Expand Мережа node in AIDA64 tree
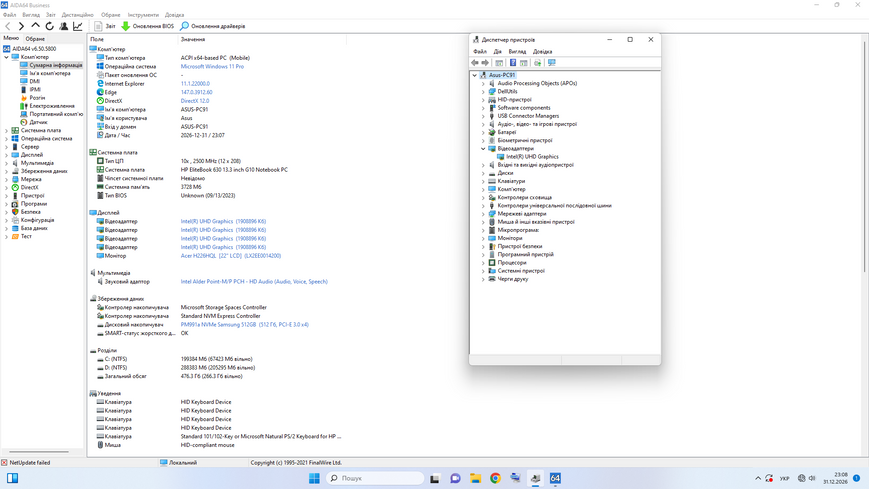 [7, 179]
